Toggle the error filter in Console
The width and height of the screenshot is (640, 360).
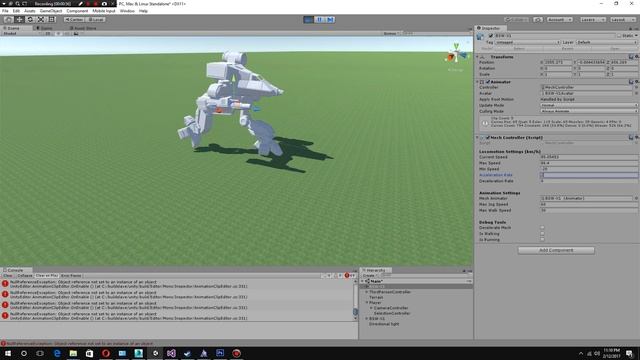pyautogui.click(x=350, y=276)
